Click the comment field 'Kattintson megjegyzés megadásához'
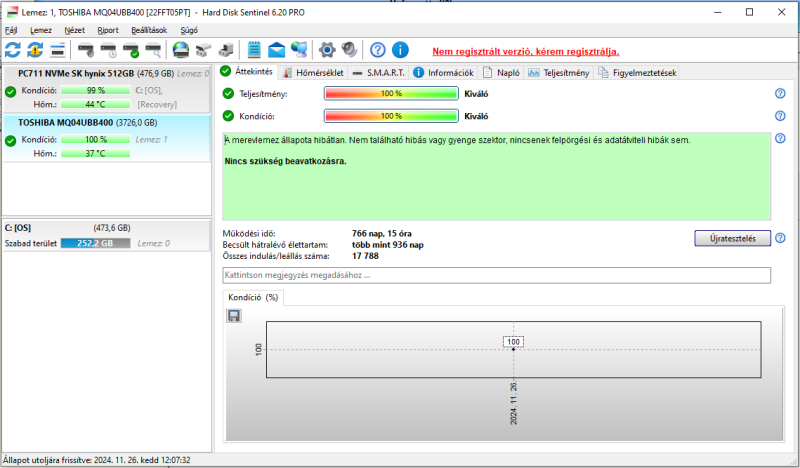This screenshot has width=800, height=468. pos(496,275)
